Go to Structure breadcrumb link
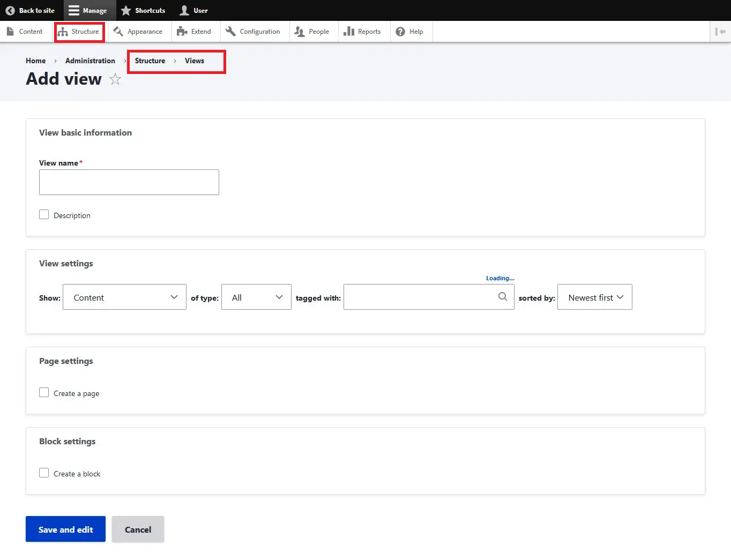 coord(150,61)
